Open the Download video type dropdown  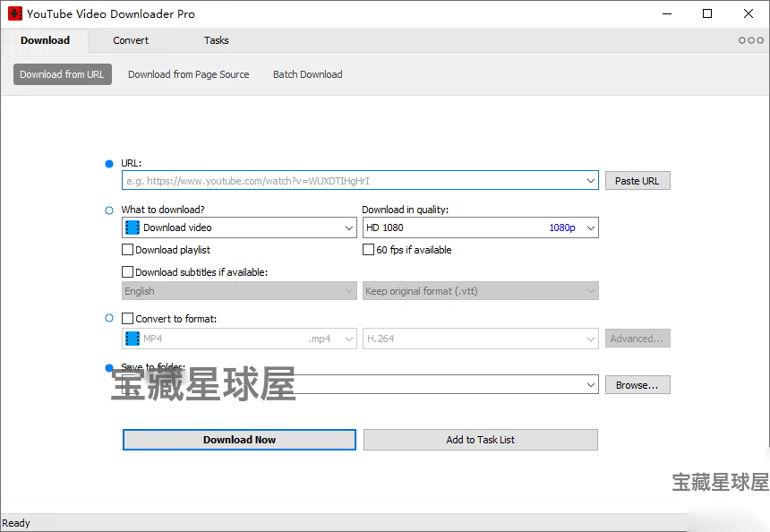coord(239,227)
